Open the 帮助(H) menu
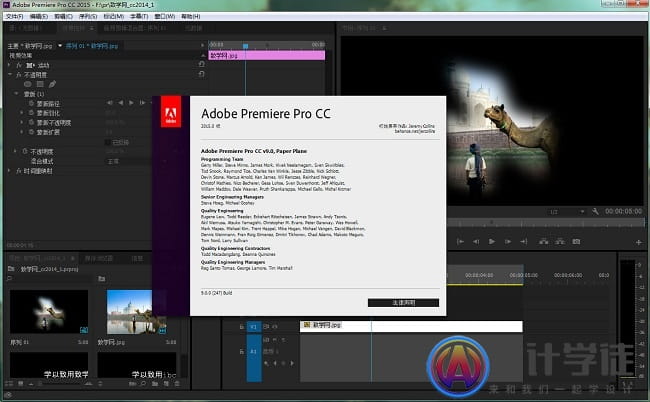 pos(191,16)
